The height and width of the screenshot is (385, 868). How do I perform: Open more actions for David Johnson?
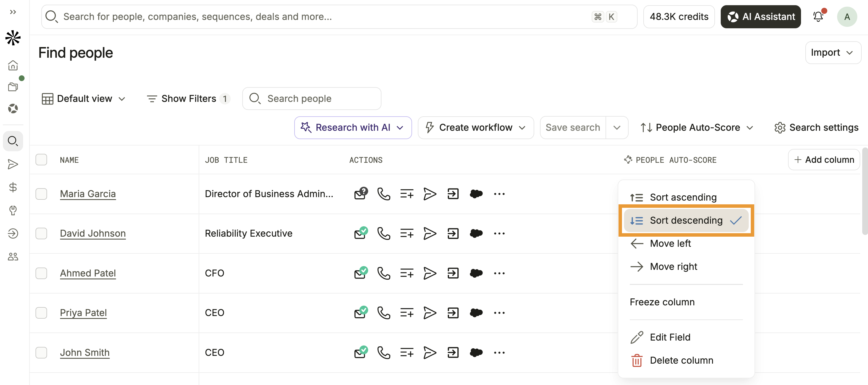(499, 233)
